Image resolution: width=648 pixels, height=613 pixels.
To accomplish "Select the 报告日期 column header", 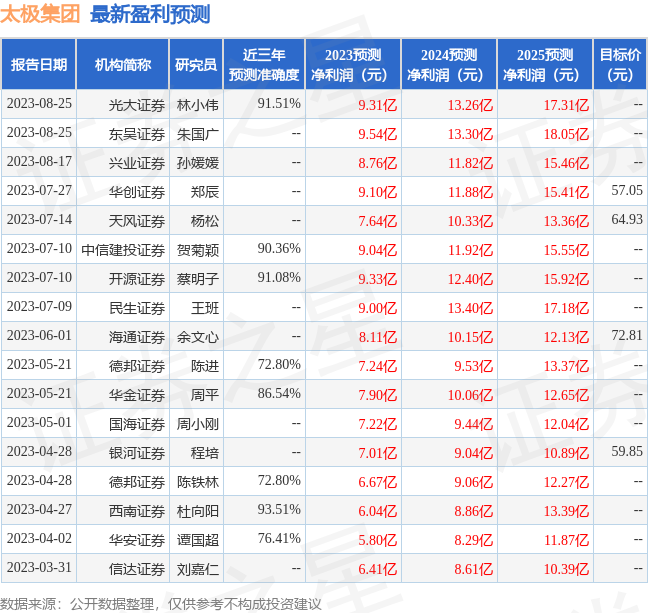I will [x=39, y=64].
